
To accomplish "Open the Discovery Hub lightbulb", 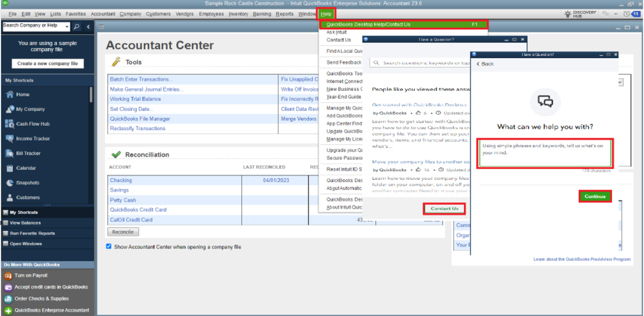I will click(569, 14).
